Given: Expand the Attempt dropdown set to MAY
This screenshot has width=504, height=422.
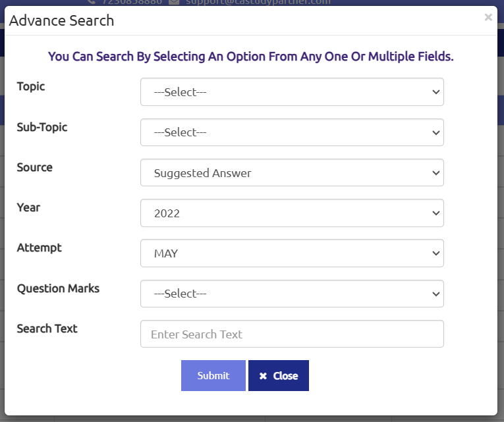Looking at the screenshot, I should pos(292,253).
